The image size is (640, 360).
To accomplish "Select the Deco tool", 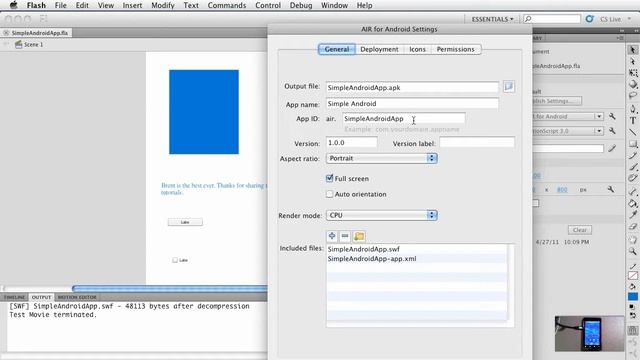I will [633, 178].
